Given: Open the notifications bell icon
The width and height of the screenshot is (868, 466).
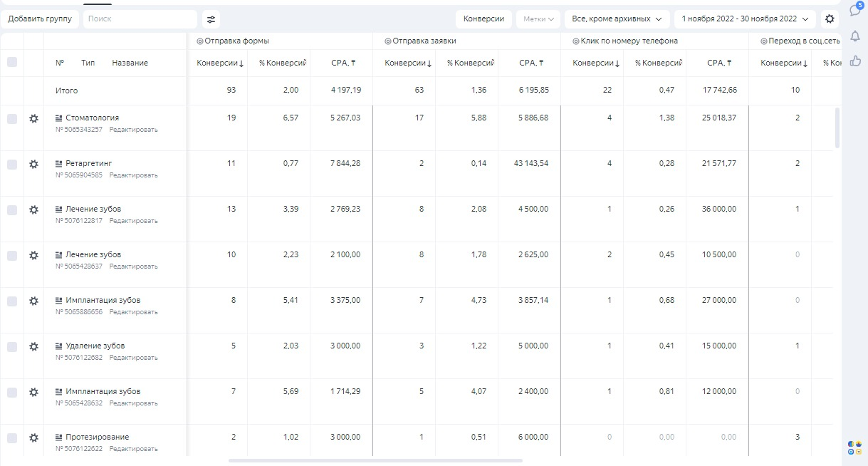Looking at the screenshot, I should pyautogui.click(x=855, y=36).
